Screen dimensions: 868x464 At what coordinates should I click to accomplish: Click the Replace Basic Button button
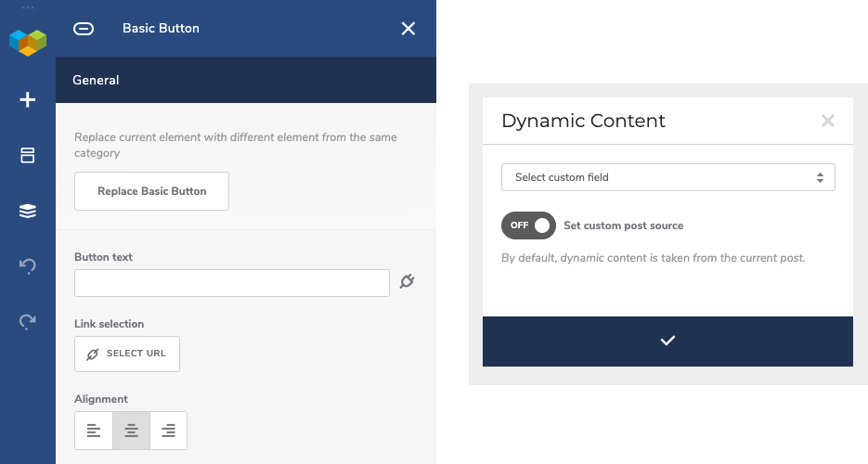click(x=151, y=191)
